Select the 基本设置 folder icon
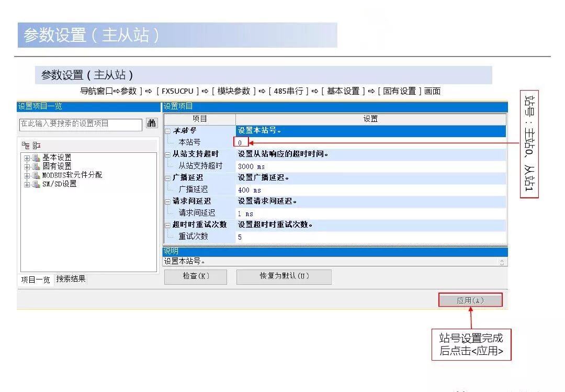Screen dimensions: 565x392 (x=36, y=158)
